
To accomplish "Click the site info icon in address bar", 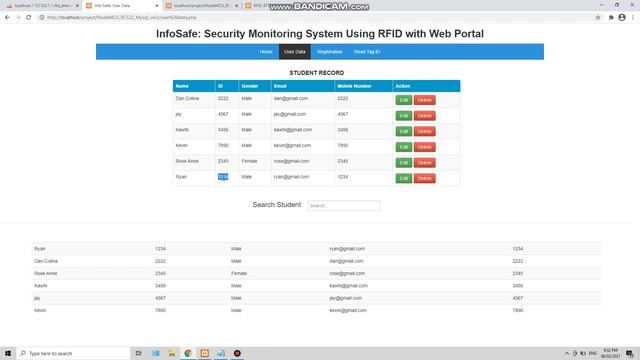I will point(42,18).
